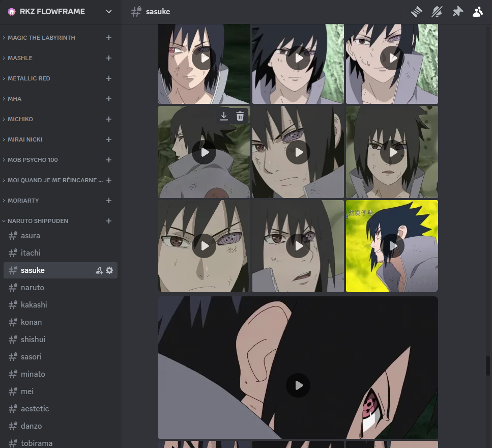The height and width of the screenshot is (448, 492).
Task: Expand the MORIARTY category
Action: 23,201
